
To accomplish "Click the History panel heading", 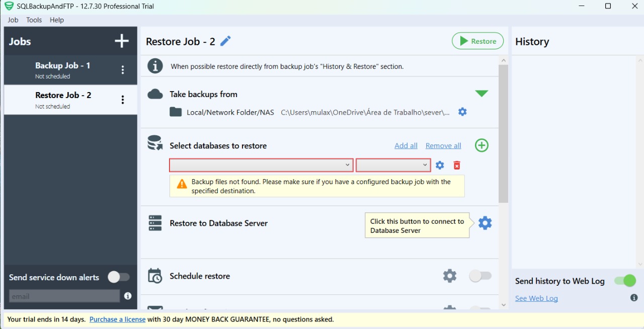I will [532, 42].
